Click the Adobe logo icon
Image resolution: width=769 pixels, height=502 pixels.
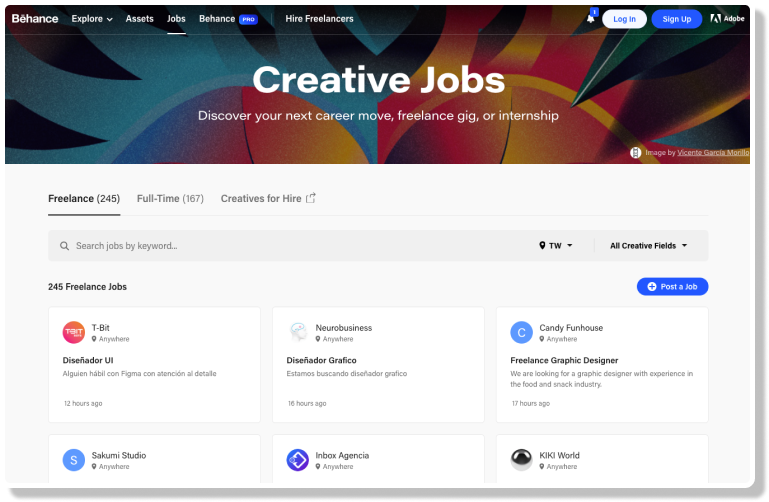[x=727, y=19]
